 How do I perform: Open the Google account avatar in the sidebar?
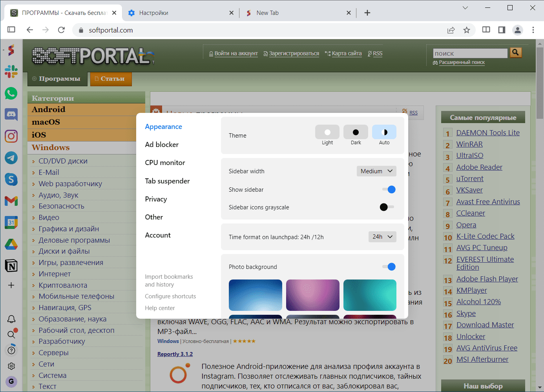point(11,381)
